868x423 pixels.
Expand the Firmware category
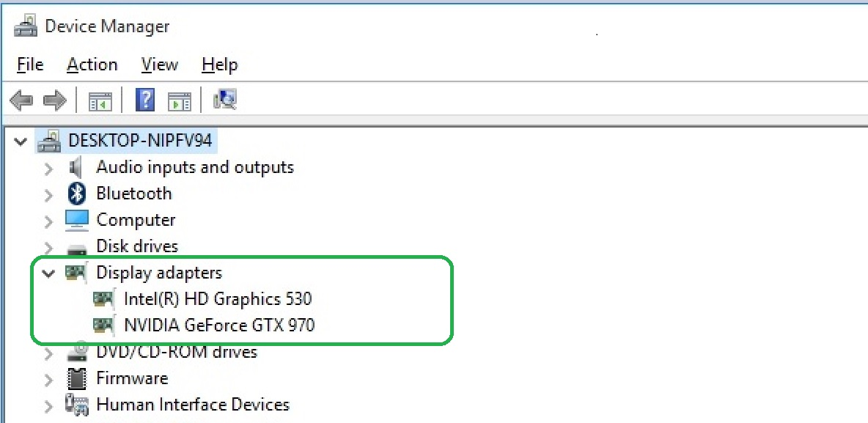pyautogui.click(x=48, y=379)
